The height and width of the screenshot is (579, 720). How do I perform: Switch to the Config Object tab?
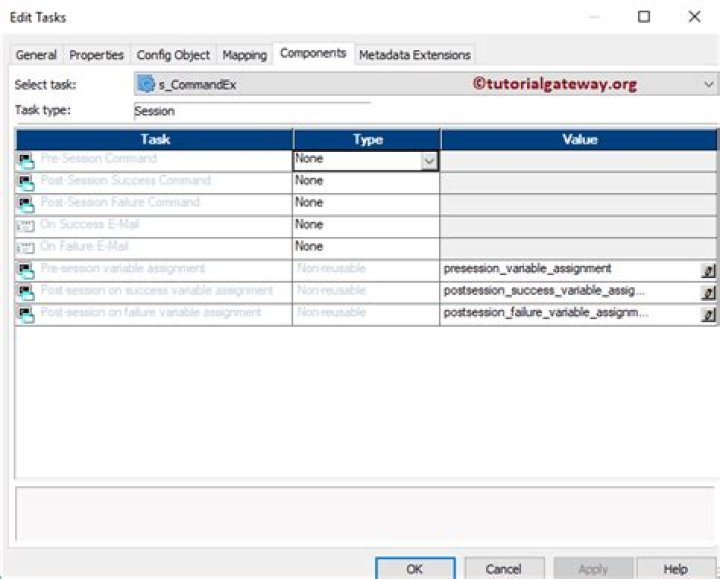click(x=173, y=55)
